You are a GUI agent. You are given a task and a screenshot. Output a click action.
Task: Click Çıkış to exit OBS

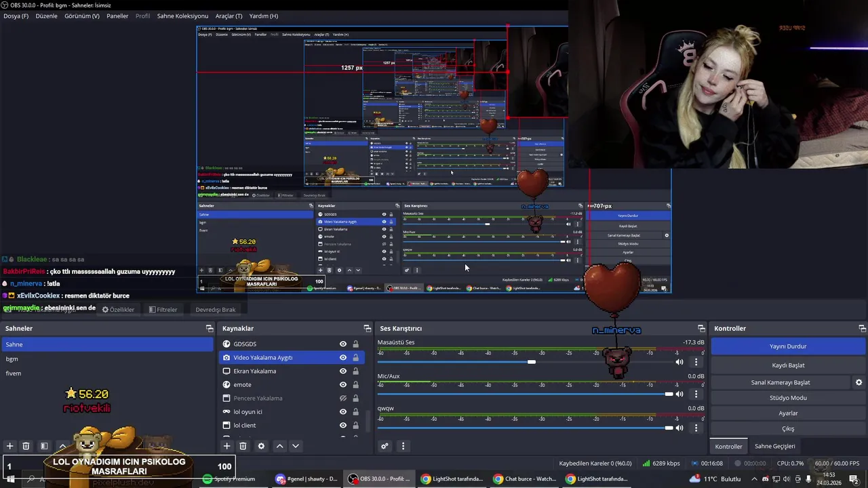tap(788, 428)
